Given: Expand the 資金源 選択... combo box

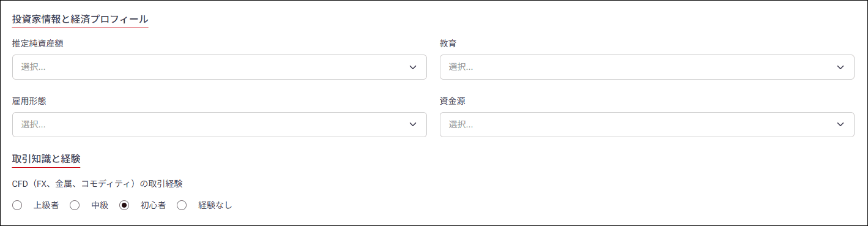Looking at the screenshot, I should pyautogui.click(x=647, y=124).
